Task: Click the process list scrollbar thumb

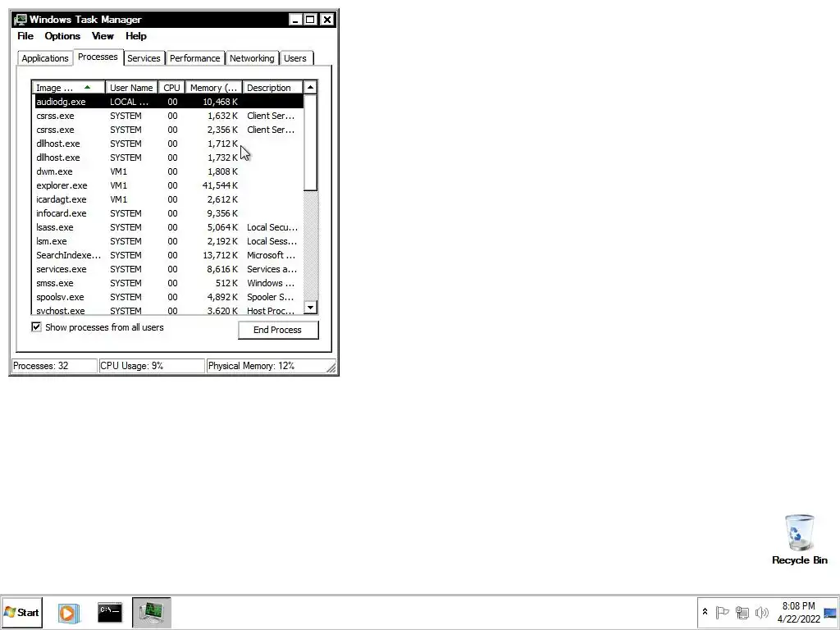Action: (310, 143)
